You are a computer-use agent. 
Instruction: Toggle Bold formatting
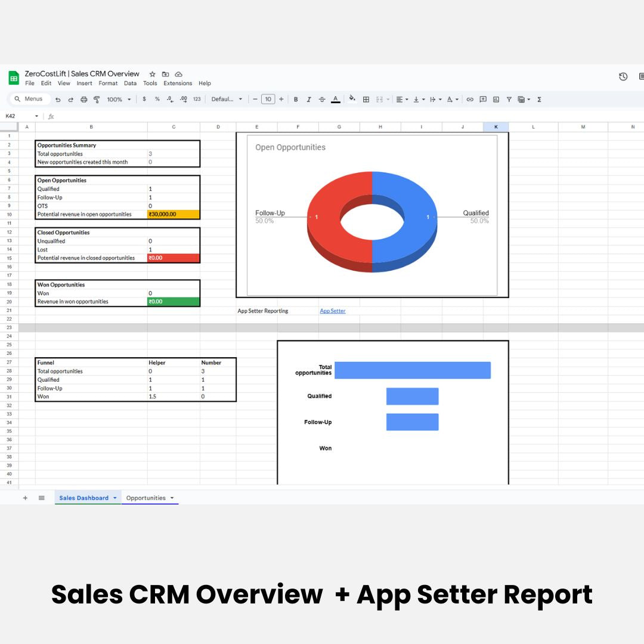[x=296, y=100]
